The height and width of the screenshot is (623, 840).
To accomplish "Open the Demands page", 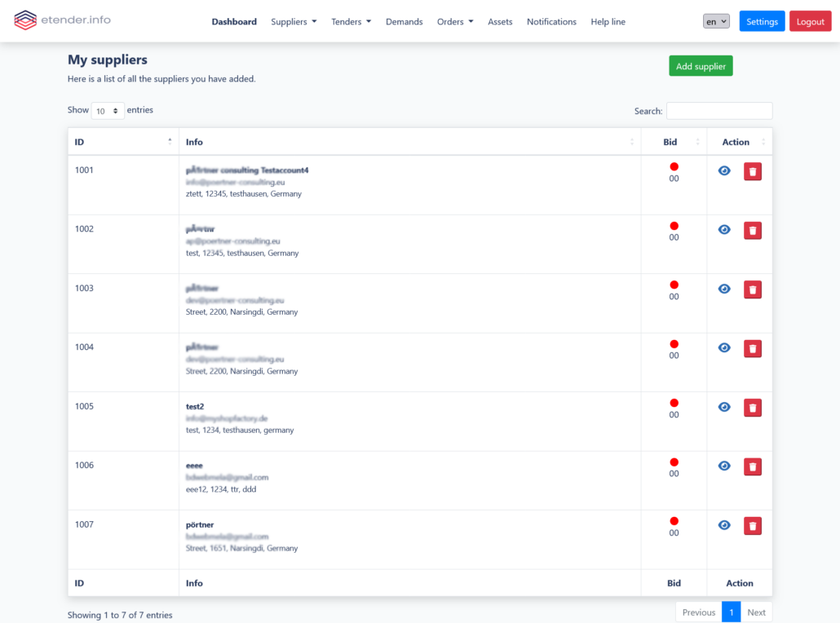I will 404,21.
